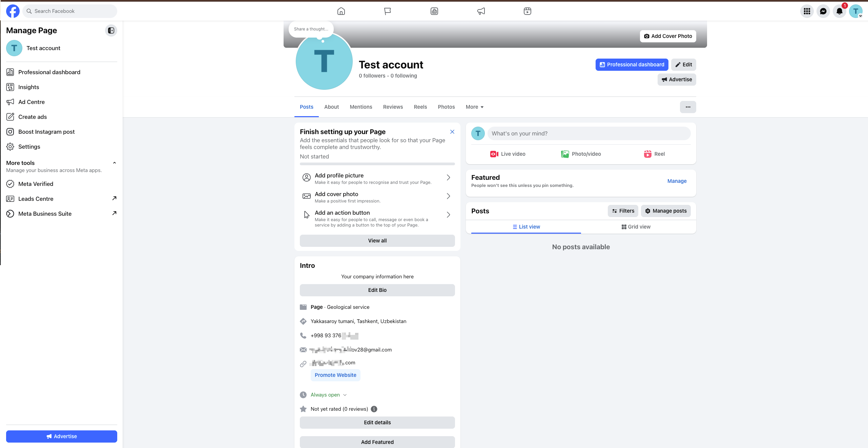The width and height of the screenshot is (868, 448).
Task: Switch to Grid view
Action: tap(636, 227)
